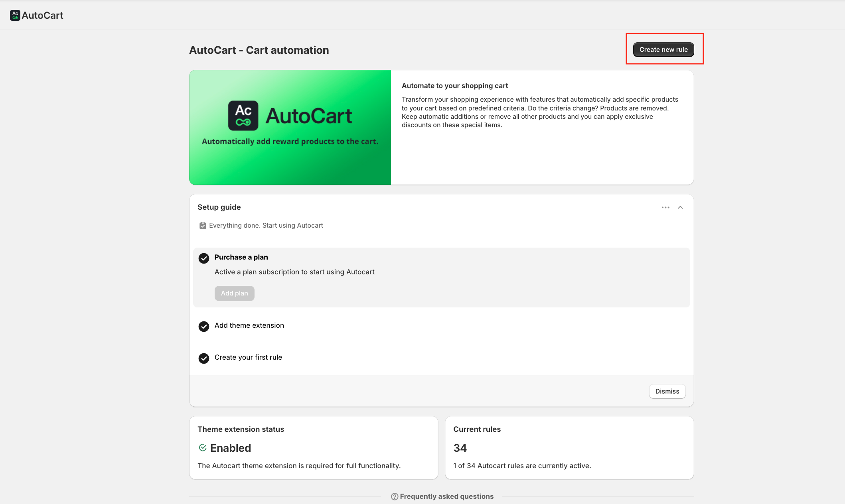Click the Create new rule button

[663, 50]
